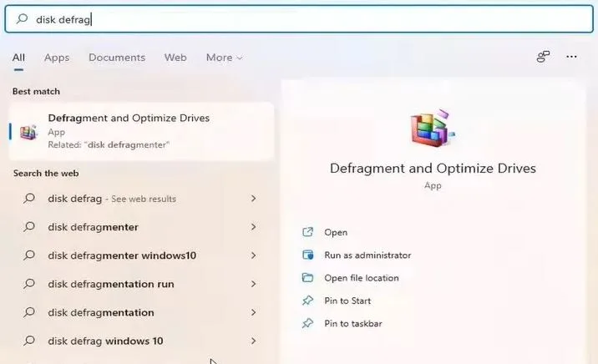
Task: Click search icon beside disk defragmentation run
Action: 29,284
